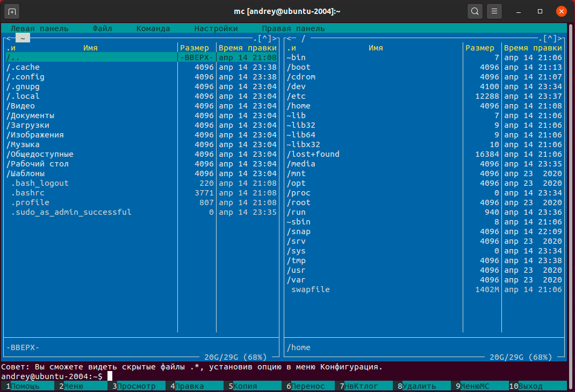Screen dimensions: 575x392
Task: Click the terminal search magnifier icon
Action: [x=475, y=11]
